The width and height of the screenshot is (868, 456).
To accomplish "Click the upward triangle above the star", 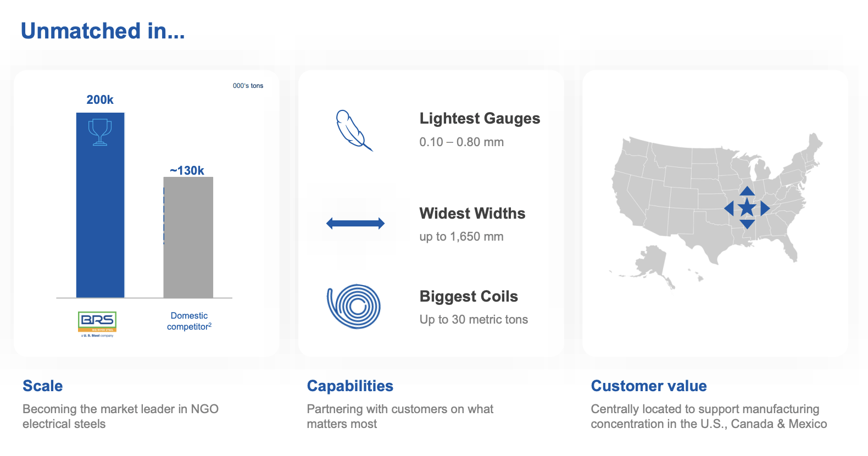I will 747,191.
